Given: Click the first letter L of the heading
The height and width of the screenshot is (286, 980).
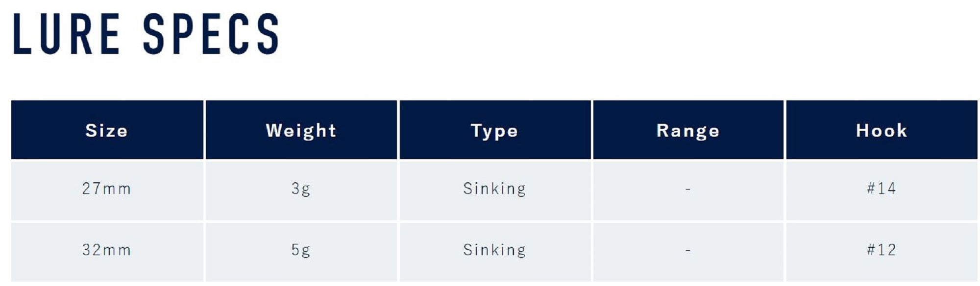Looking at the screenshot, I should pos(22,34).
